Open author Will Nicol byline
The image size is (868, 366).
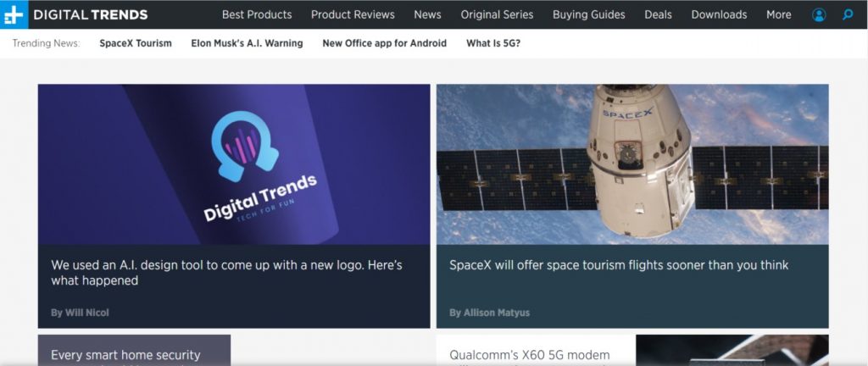(x=81, y=313)
